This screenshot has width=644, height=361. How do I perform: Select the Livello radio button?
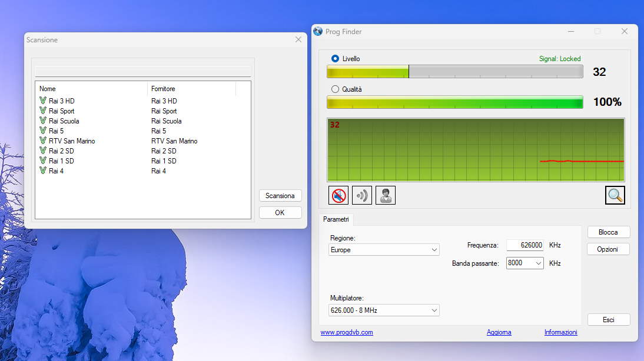click(x=335, y=59)
